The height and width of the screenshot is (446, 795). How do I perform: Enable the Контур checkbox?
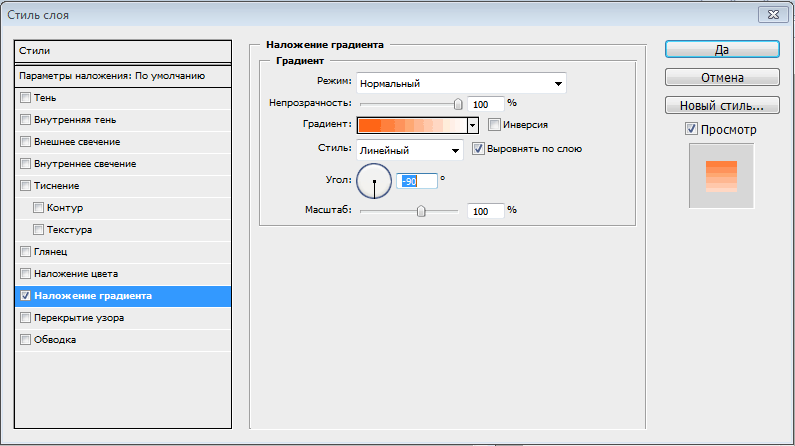38,207
